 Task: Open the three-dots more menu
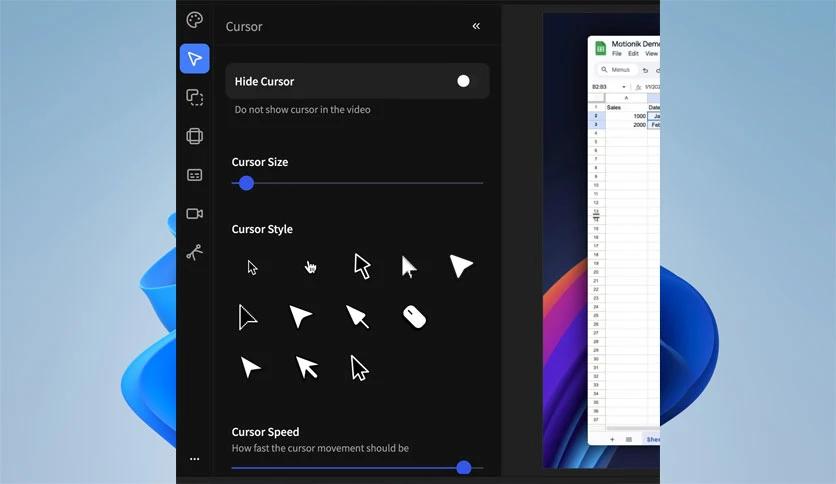pyautogui.click(x=195, y=458)
